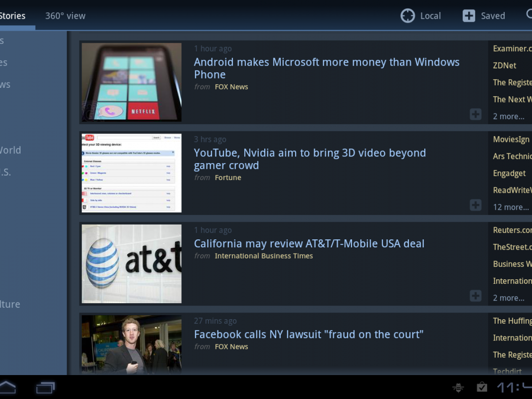Open the ZDNet source link
Image resolution: width=532 pixels, height=399 pixels.
[x=505, y=65]
